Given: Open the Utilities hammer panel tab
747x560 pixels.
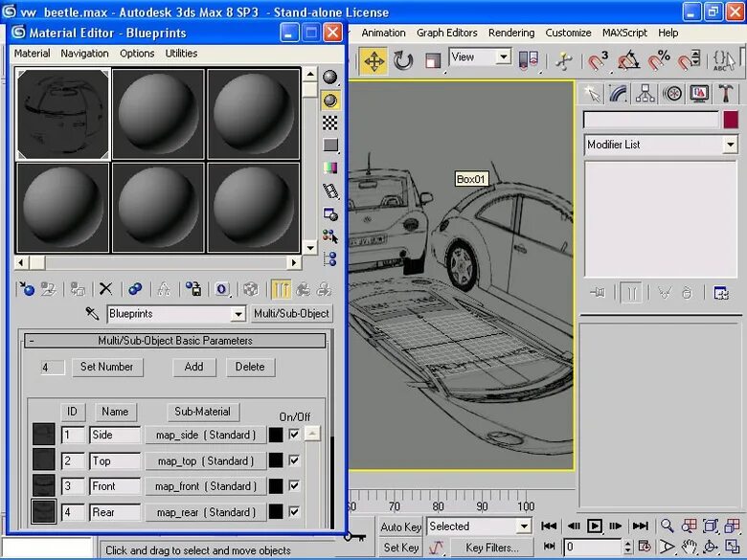Looking at the screenshot, I should 726,94.
